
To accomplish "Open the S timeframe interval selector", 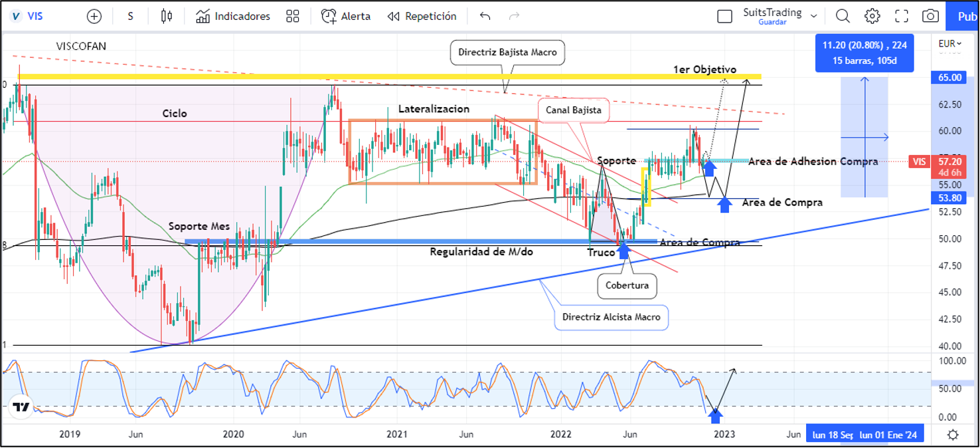I will (x=130, y=16).
